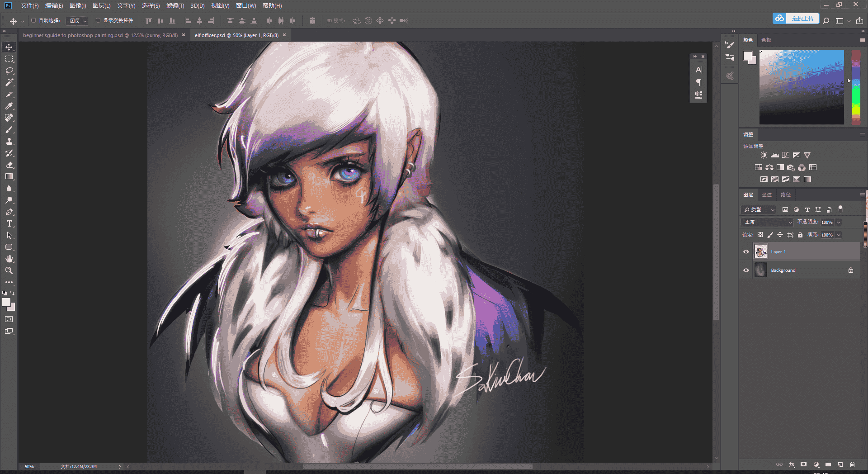Screen dimensions: 868x474
Task: Open the Layers panel options menu
Action: tap(862, 194)
